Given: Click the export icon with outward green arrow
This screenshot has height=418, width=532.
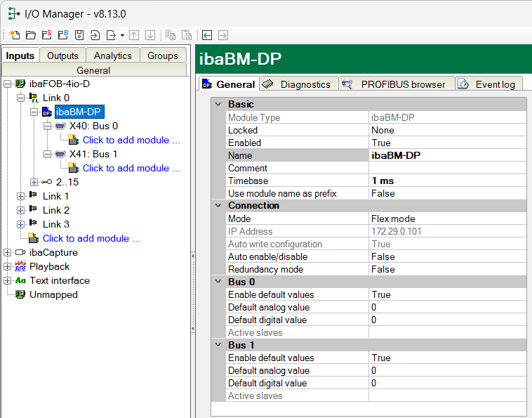Looking at the screenshot, I should coord(112,35).
